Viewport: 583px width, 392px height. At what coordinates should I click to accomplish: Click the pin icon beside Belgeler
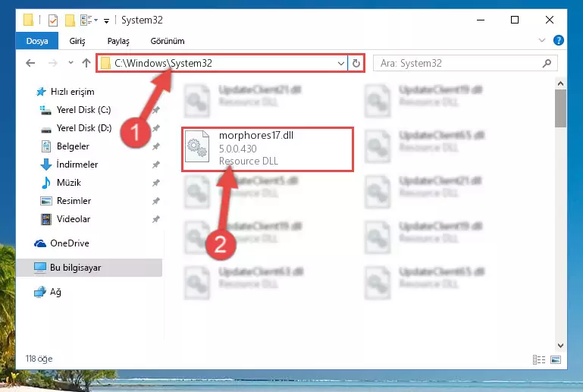(x=155, y=146)
